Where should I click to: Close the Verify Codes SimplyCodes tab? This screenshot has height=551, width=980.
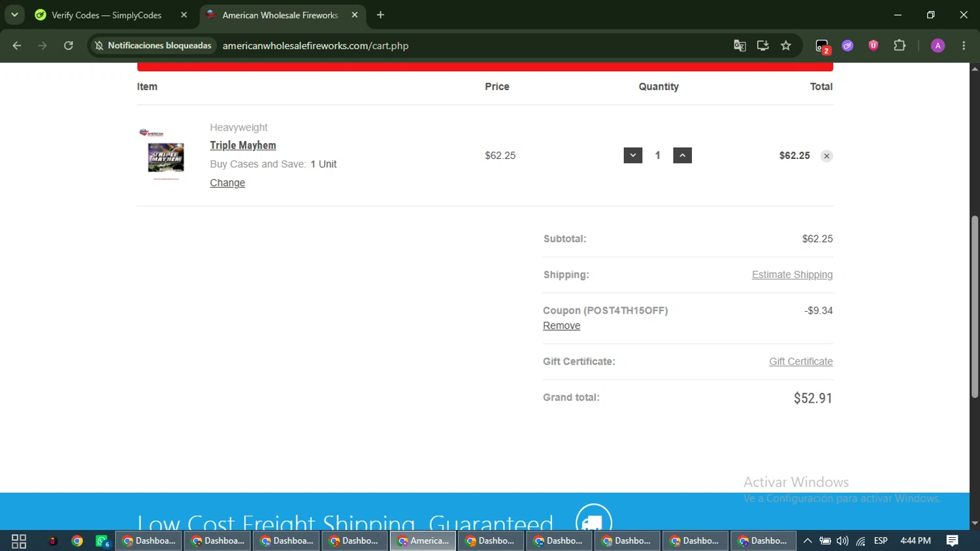184,15
